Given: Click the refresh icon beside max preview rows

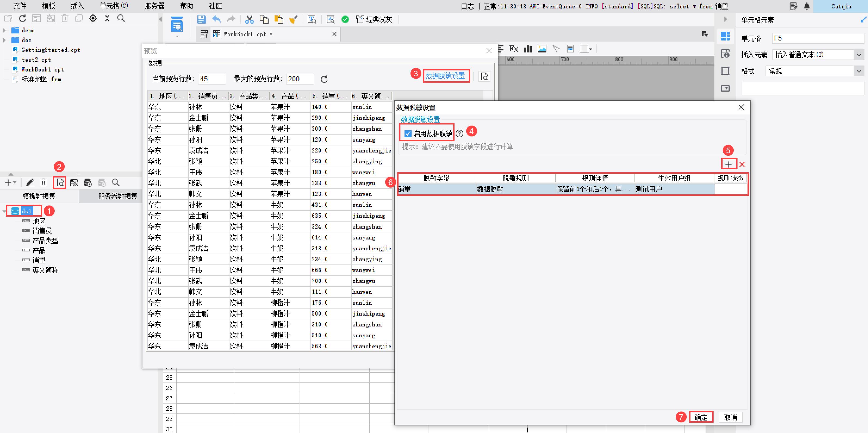Looking at the screenshot, I should pyautogui.click(x=324, y=79).
